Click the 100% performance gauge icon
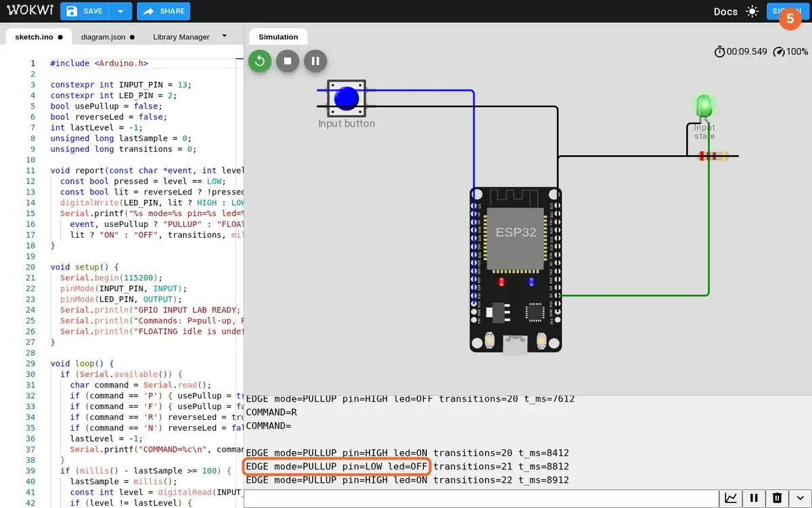The width and height of the screenshot is (812, 508). tap(779, 51)
